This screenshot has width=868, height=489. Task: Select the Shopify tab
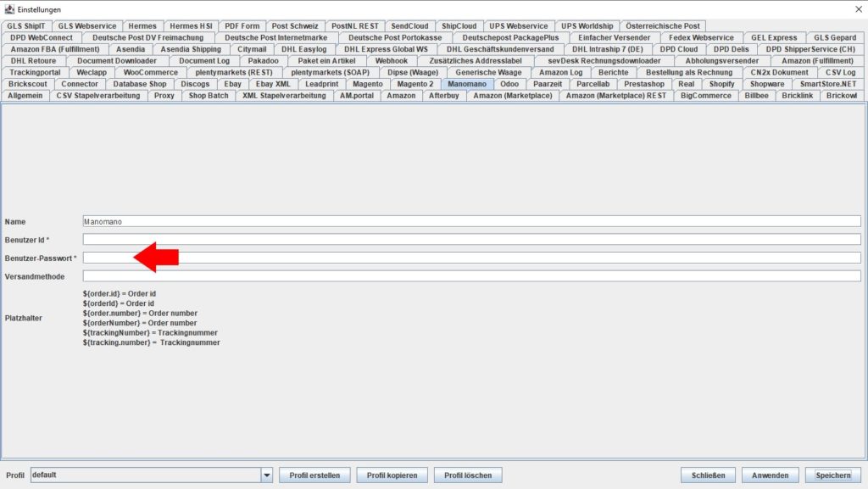(x=722, y=84)
